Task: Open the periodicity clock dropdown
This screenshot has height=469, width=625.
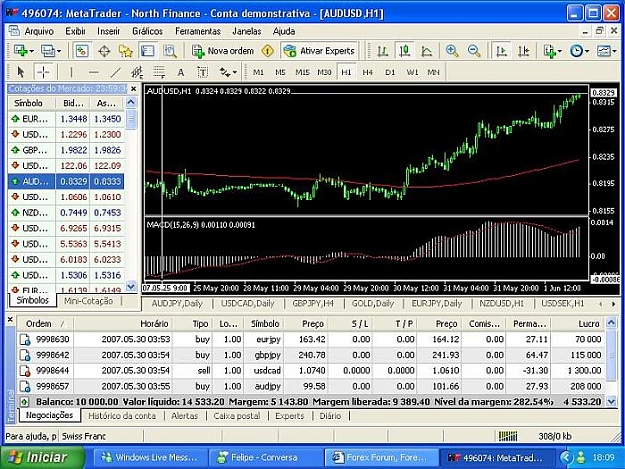Action: pyautogui.click(x=579, y=51)
